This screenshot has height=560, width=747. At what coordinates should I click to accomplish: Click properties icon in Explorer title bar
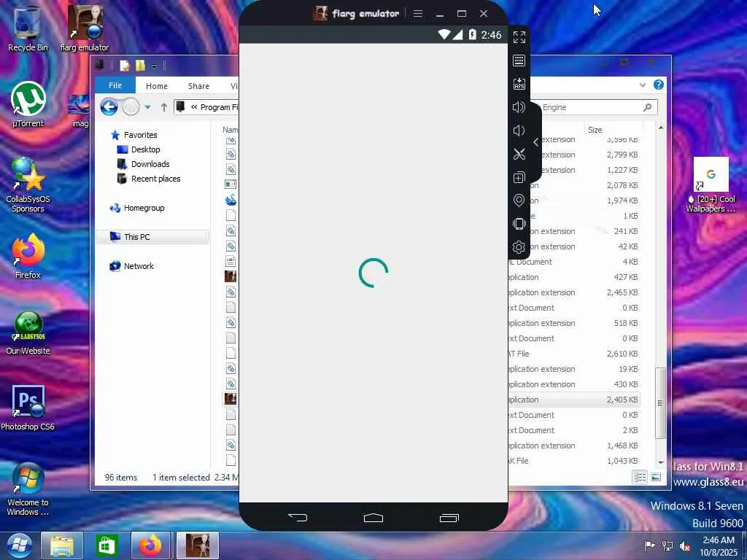pos(124,65)
